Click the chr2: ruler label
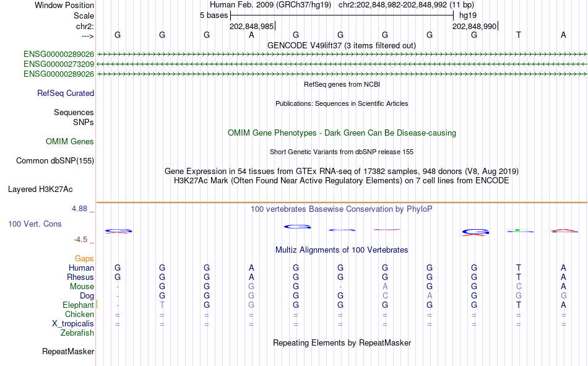 [85, 26]
